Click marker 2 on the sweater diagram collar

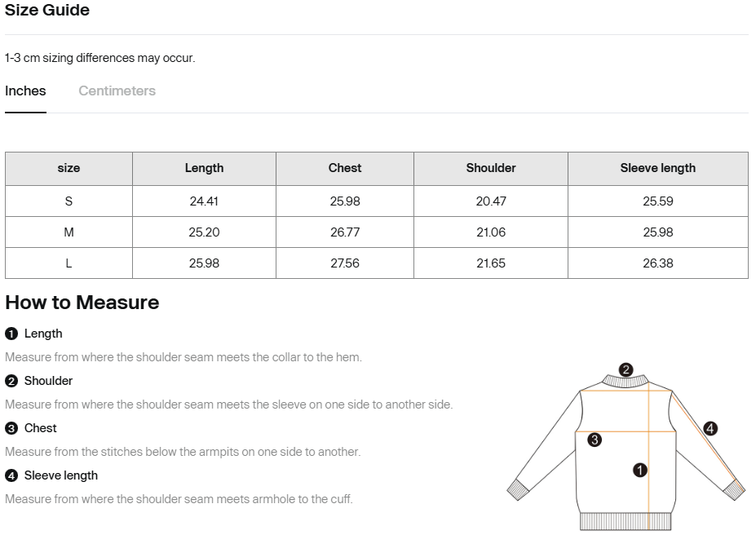pos(626,369)
